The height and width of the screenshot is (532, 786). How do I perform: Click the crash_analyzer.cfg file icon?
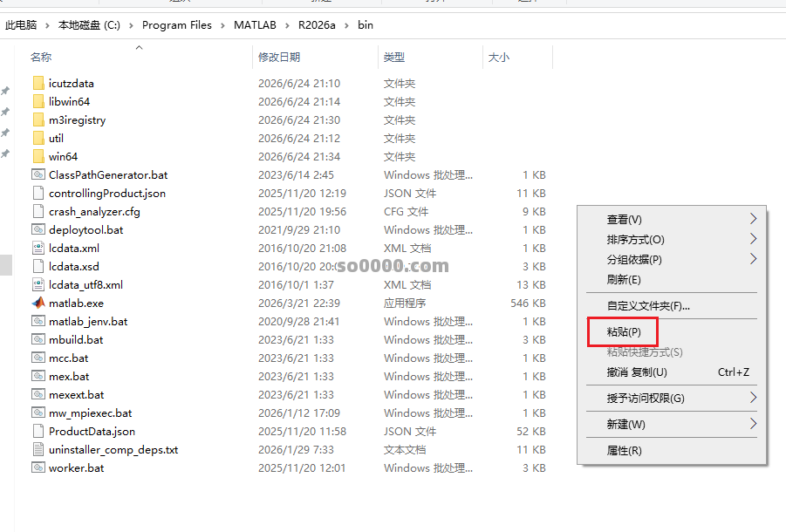tap(38, 211)
